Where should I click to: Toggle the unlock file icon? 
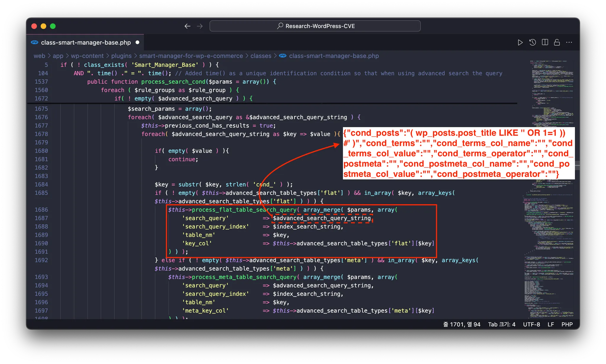[x=557, y=43]
